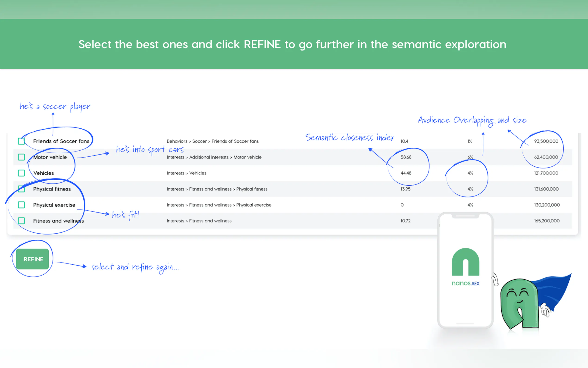The width and height of the screenshot is (588, 368).
Task: Click the 93,500,000 audience size
Action: (x=546, y=141)
